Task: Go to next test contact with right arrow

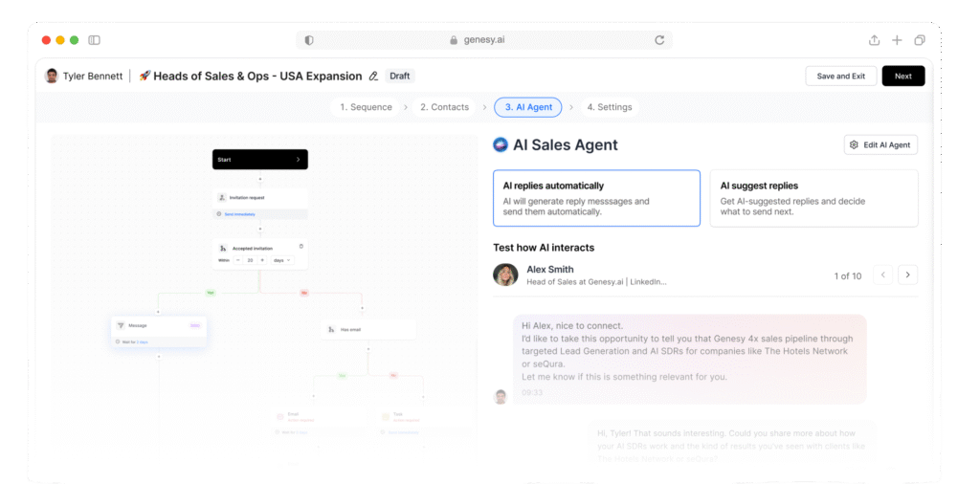Action: pos(907,275)
